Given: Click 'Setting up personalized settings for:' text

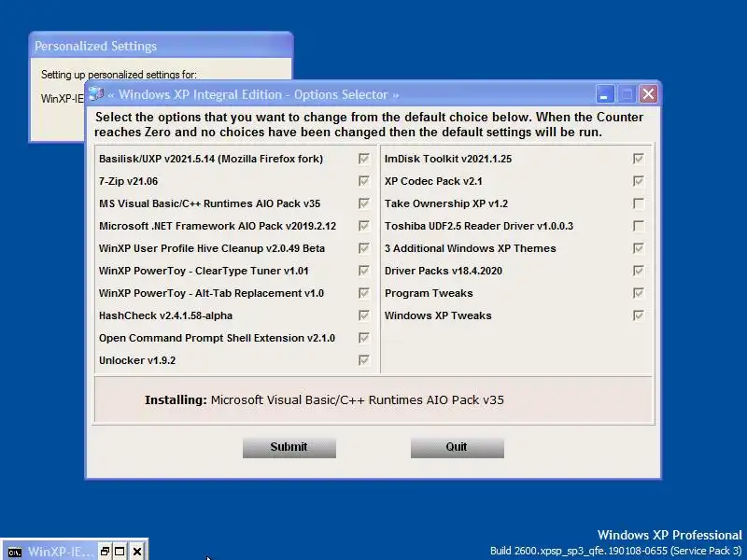Looking at the screenshot, I should pyautogui.click(x=119, y=75).
